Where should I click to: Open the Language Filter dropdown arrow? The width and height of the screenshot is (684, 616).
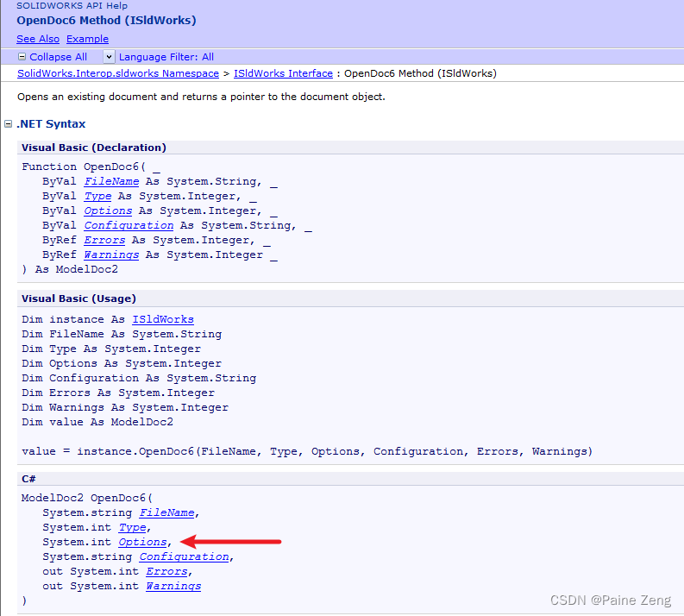(109, 57)
